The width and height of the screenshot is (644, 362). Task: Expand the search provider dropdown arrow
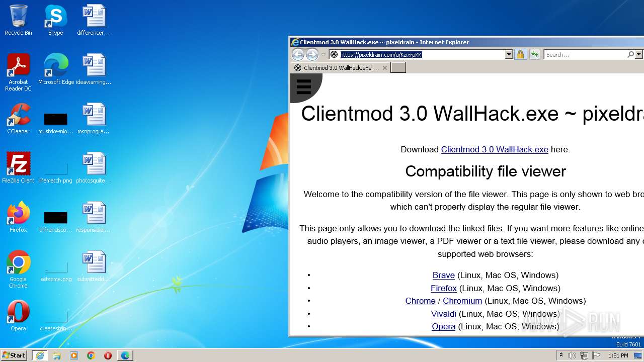point(639,54)
